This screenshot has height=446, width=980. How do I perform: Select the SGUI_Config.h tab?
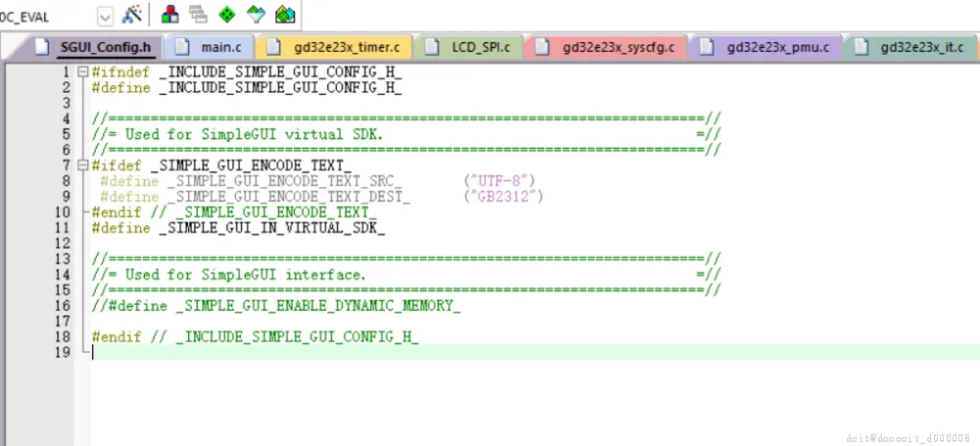click(x=93, y=47)
